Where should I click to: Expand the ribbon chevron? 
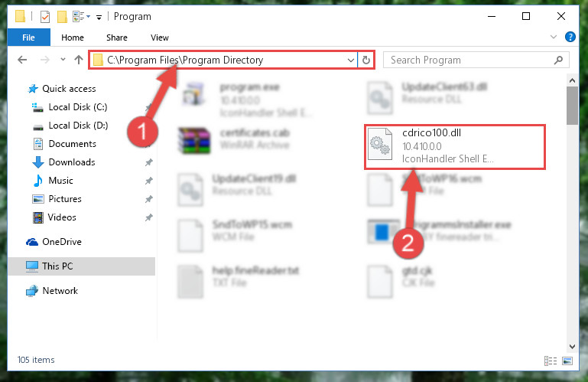(553, 37)
